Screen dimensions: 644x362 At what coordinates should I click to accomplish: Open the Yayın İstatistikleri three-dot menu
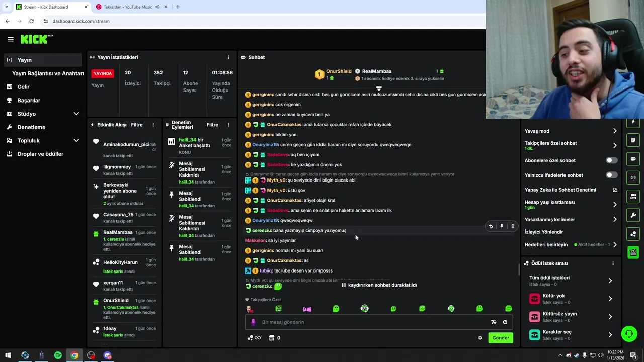point(228,57)
